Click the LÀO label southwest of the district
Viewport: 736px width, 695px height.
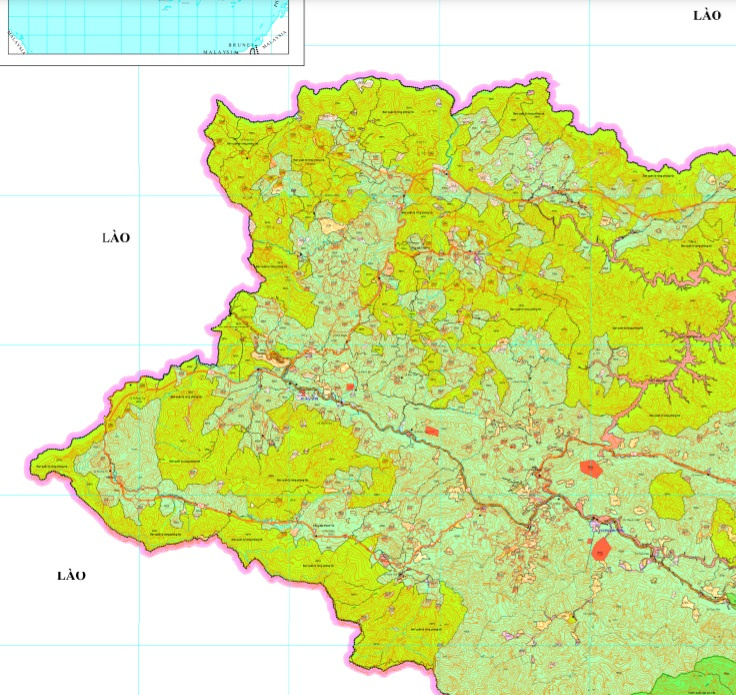click(71, 575)
